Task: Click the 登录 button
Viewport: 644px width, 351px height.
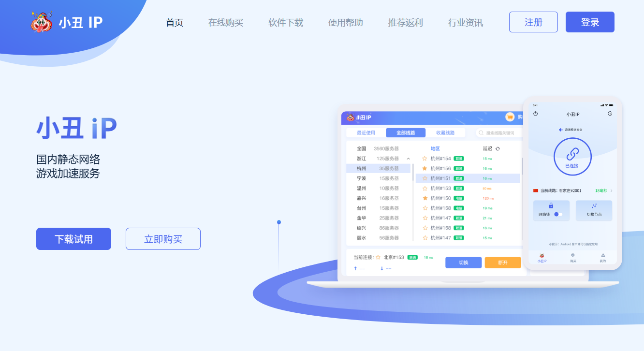Action: click(590, 22)
